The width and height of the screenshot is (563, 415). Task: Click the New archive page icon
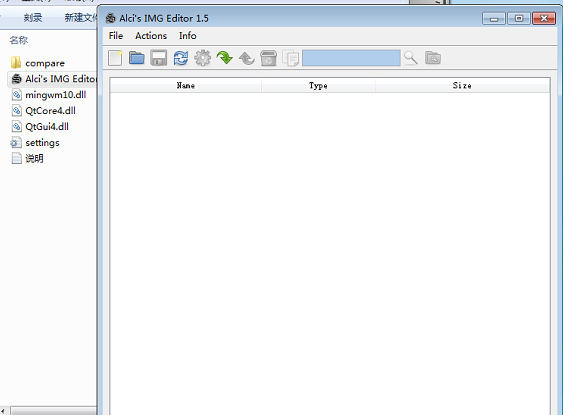pyautogui.click(x=115, y=58)
